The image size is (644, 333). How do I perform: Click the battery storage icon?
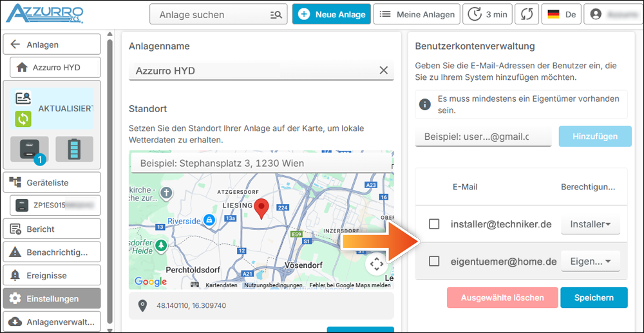click(74, 148)
